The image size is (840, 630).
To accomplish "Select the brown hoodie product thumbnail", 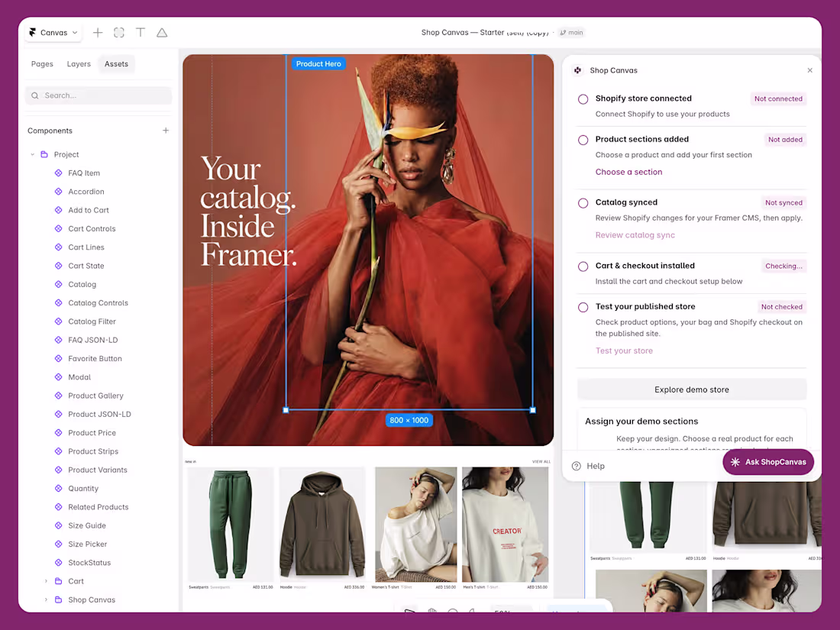I will pyautogui.click(x=322, y=525).
